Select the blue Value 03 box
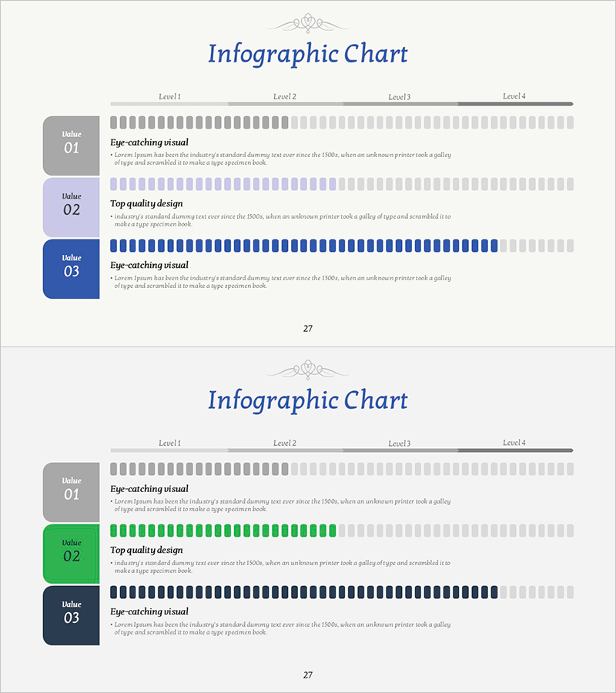This screenshot has height=693, width=616. coord(72,269)
